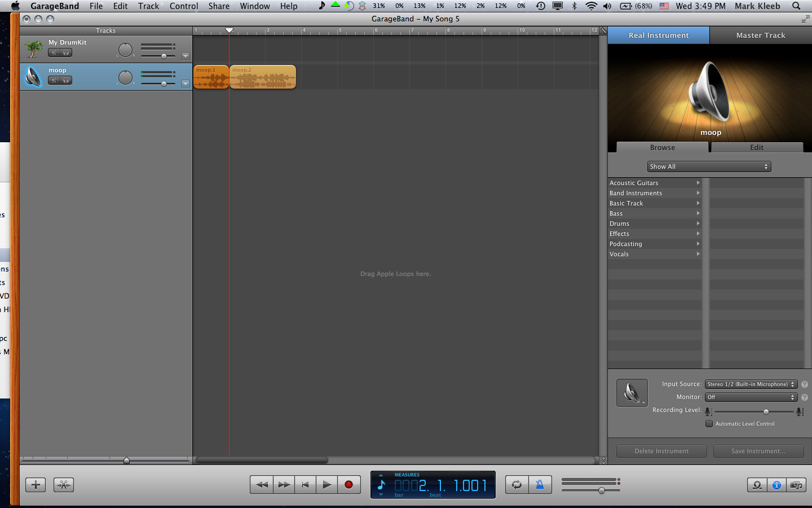
Task: Click the My DrumKit tree instrument icon
Action: (34, 49)
